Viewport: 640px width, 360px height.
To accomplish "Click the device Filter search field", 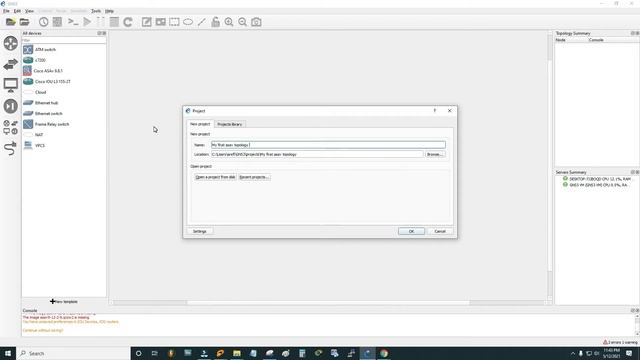I will coord(64,40).
